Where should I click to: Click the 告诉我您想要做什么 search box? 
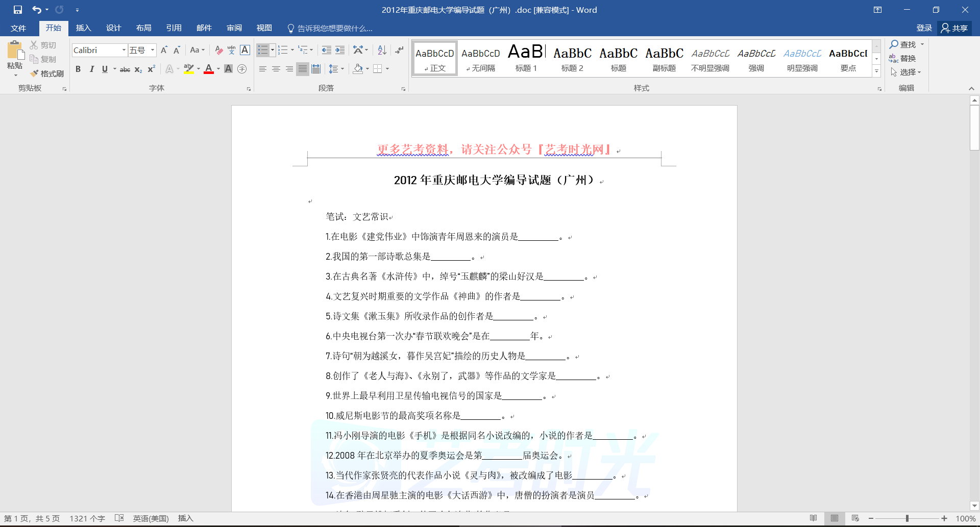pos(334,29)
